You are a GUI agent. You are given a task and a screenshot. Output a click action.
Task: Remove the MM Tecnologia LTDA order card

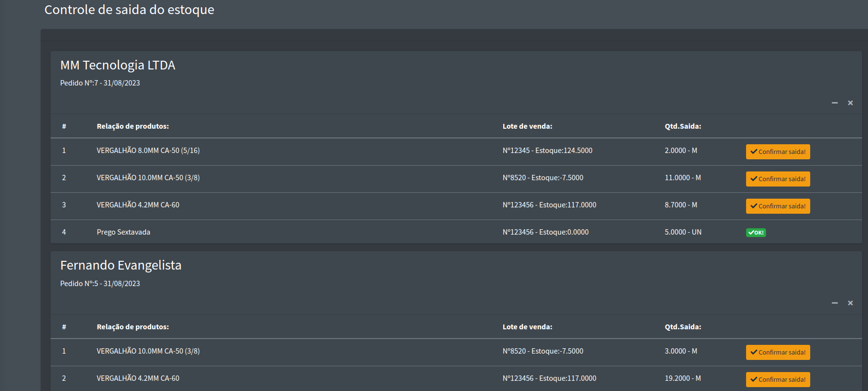(850, 103)
